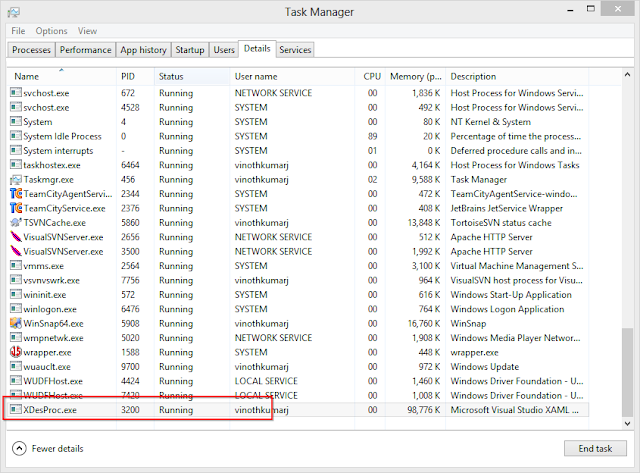Click the wininit.exe icon
This screenshot has height=473, width=640.
16,294
